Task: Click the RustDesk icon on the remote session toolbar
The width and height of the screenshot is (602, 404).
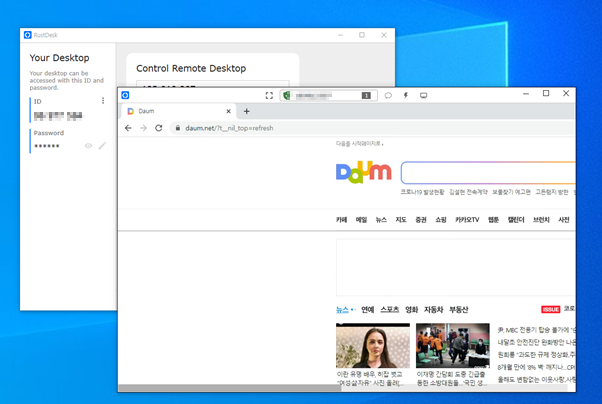Action: 125,95
